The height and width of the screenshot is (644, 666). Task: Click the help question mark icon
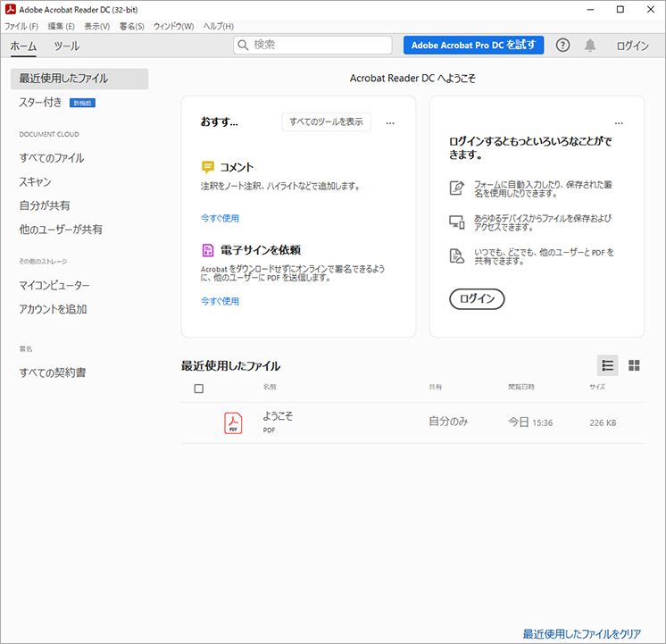pyautogui.click(x=562, y=45)
